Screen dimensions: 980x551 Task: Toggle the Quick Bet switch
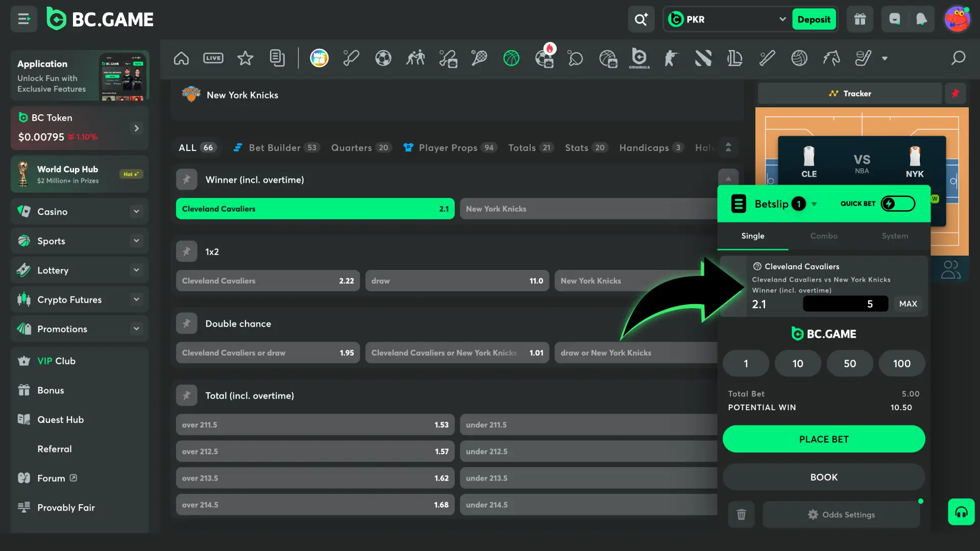tap(898, 204)
